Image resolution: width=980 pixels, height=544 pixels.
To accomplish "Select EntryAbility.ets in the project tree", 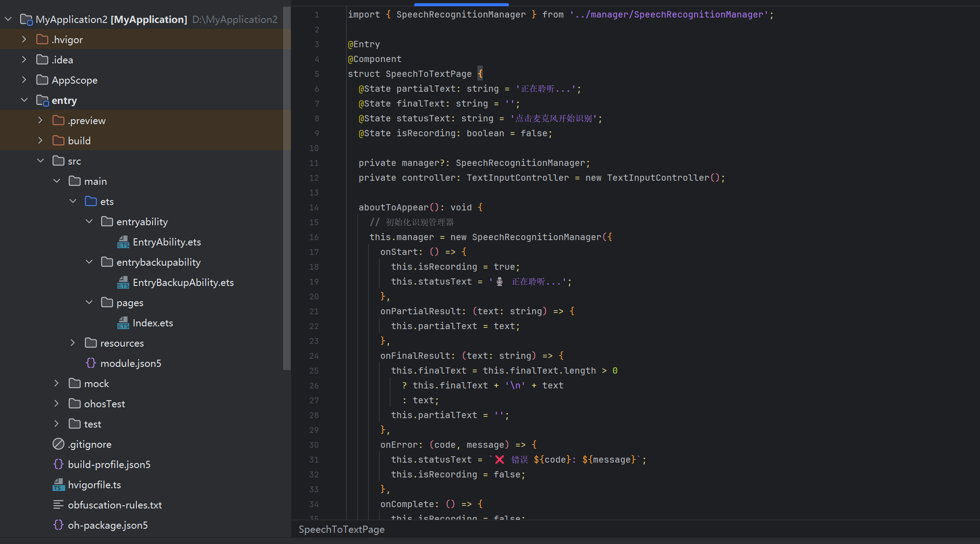I will (167, 242).
